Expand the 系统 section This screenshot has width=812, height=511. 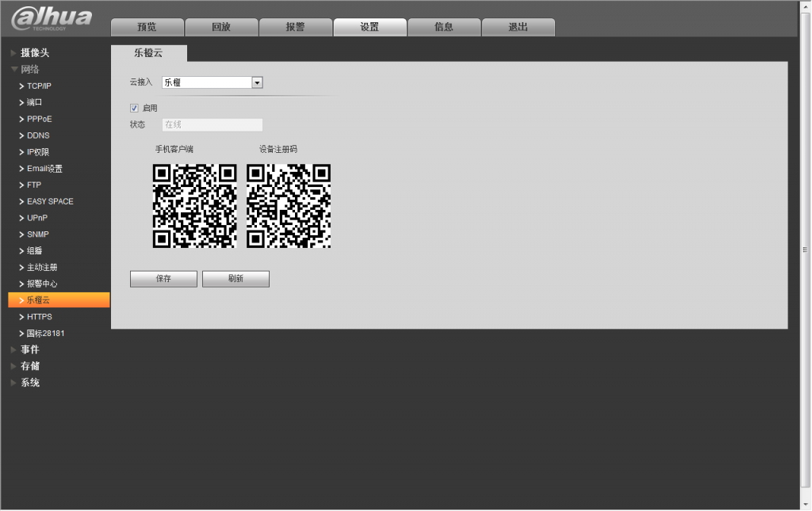coord(30,383)
